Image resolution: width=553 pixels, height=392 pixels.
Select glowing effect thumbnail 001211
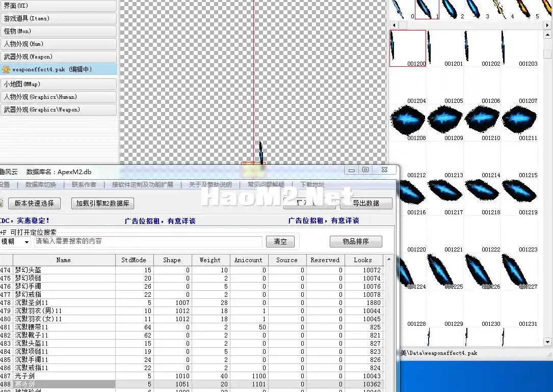519,123
